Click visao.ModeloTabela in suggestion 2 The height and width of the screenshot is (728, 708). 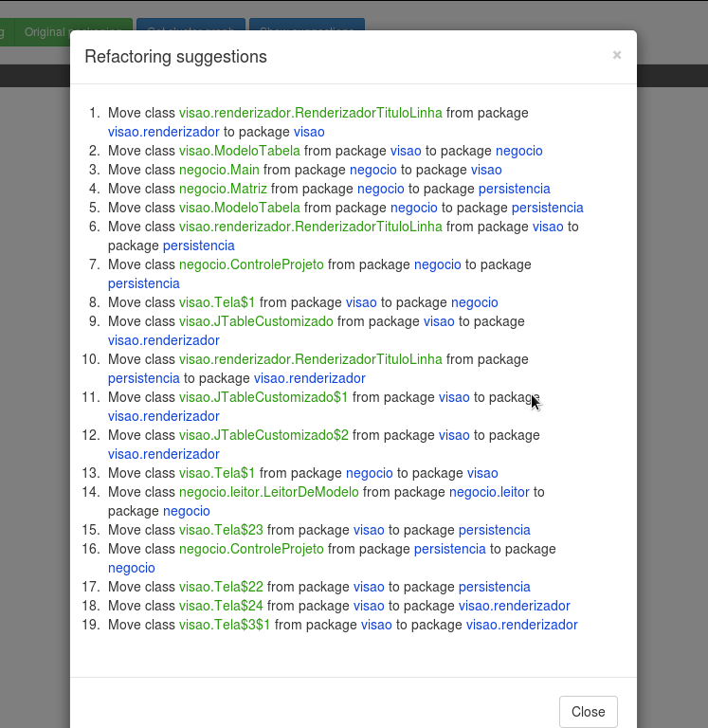(x=239, y=151)
